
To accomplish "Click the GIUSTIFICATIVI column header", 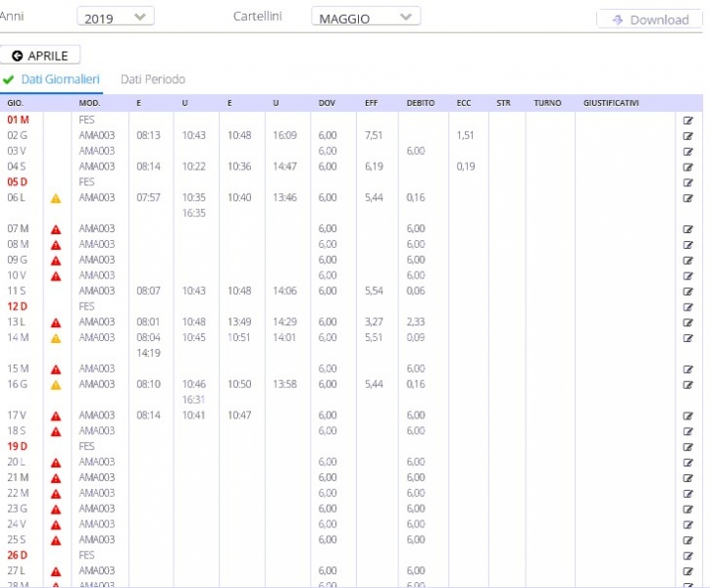I will [x=611, y=103].
